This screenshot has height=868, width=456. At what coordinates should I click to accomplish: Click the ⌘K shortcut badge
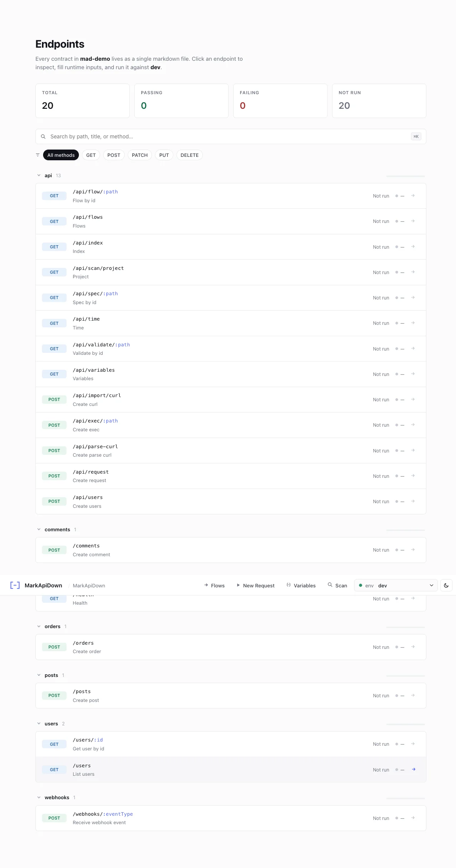coord(416,136)
